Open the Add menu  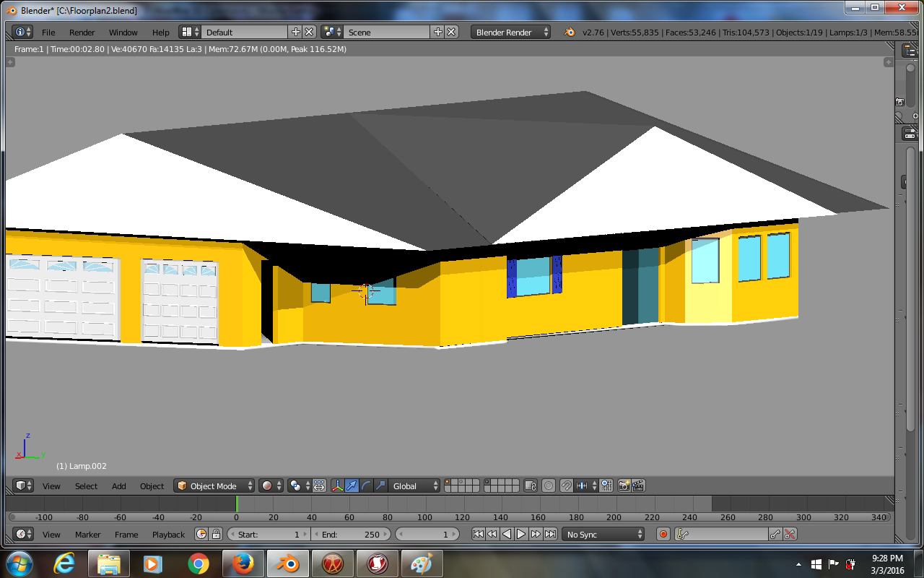(119, 486)
